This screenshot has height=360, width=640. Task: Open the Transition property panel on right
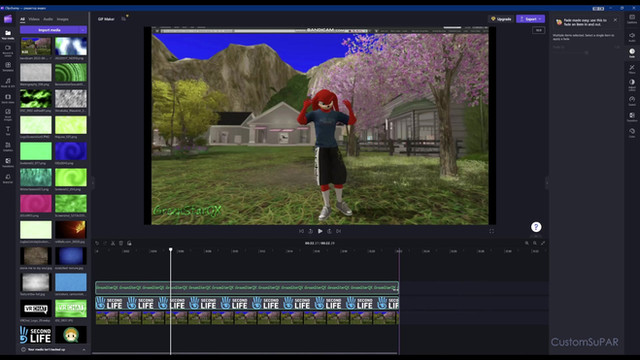(x=632, y=117)
